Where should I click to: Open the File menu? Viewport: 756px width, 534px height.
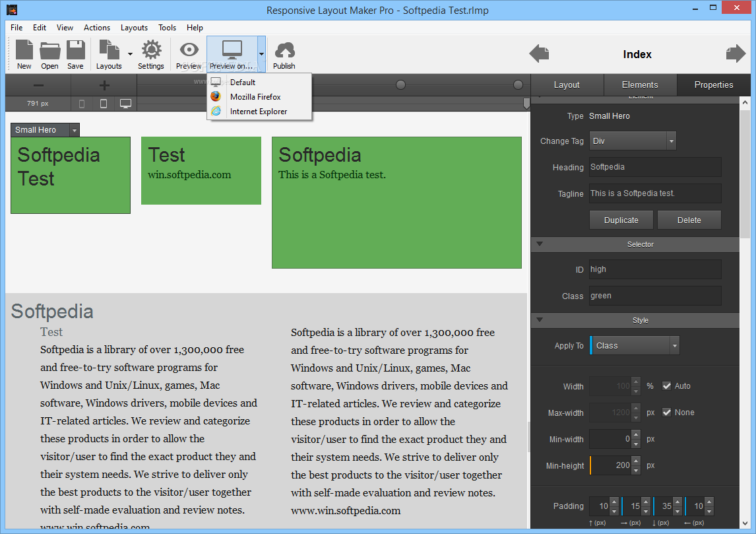tap(16, 28)
